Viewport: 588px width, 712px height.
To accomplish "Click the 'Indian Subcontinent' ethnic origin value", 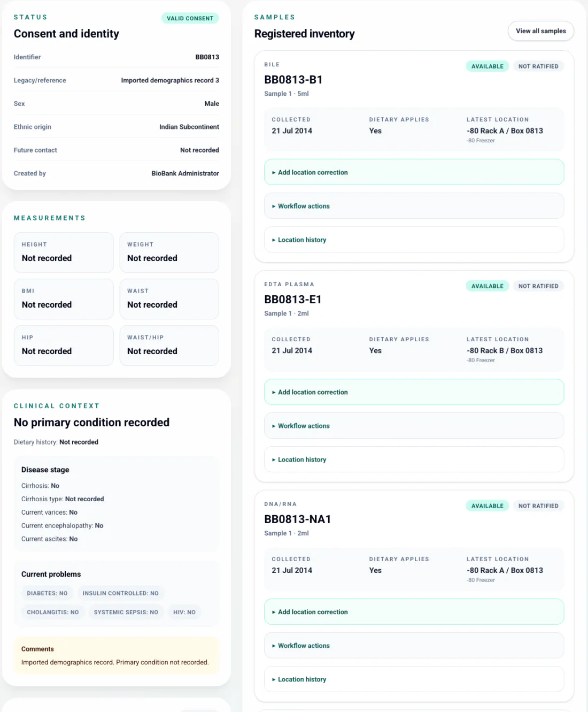I will [189, 127].
